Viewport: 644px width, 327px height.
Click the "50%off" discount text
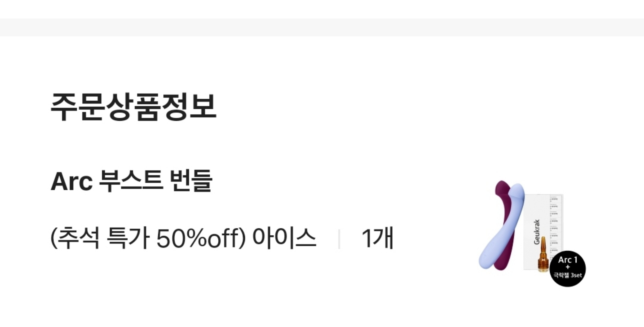pos(198,239)
